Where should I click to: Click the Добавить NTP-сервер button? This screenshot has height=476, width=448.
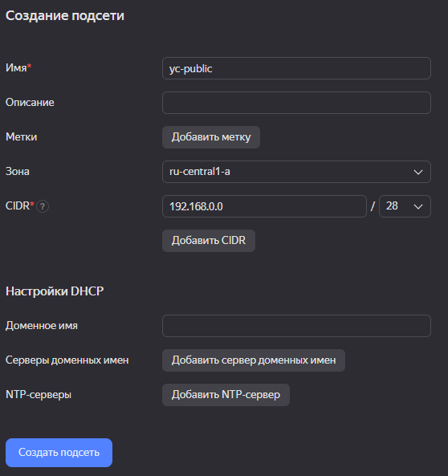(x=226, y=395)
